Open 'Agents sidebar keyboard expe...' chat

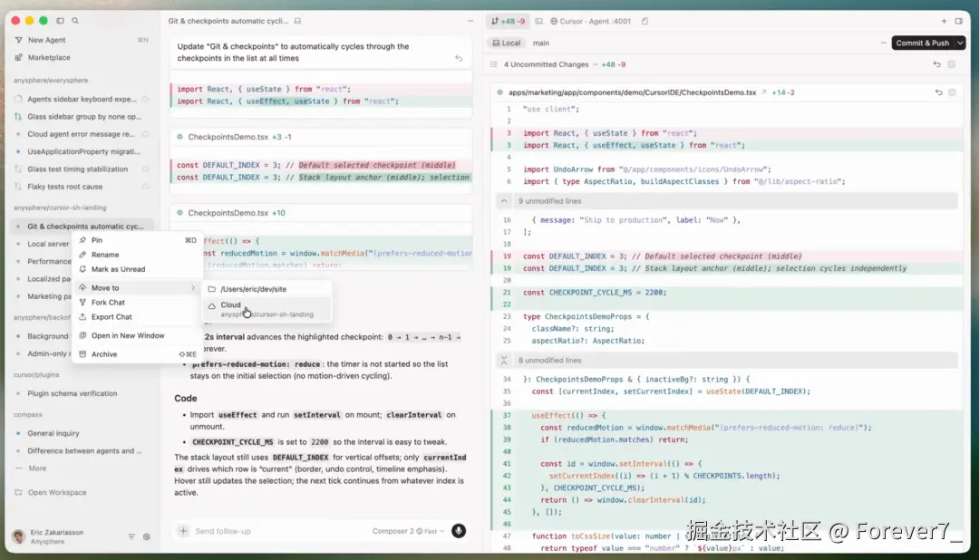tap(82, 99)
